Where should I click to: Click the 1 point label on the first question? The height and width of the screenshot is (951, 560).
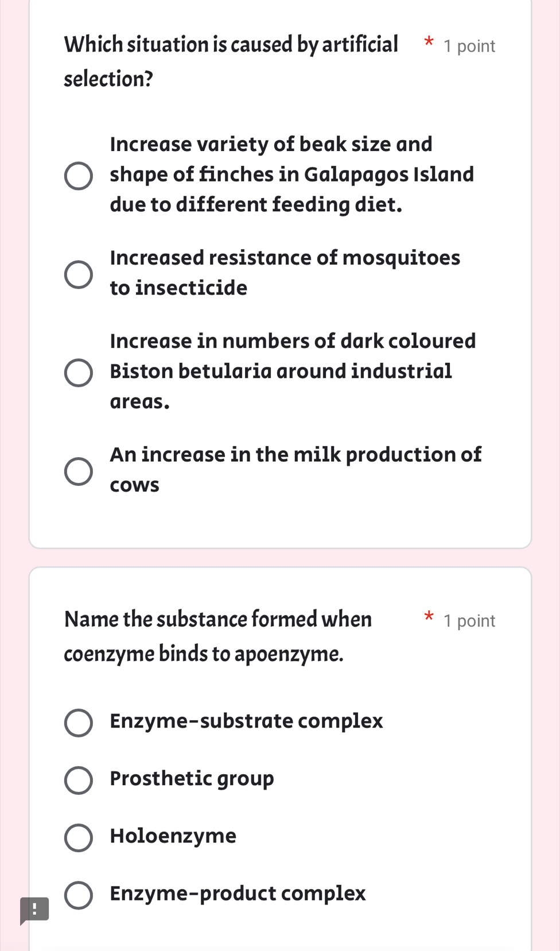468,46
